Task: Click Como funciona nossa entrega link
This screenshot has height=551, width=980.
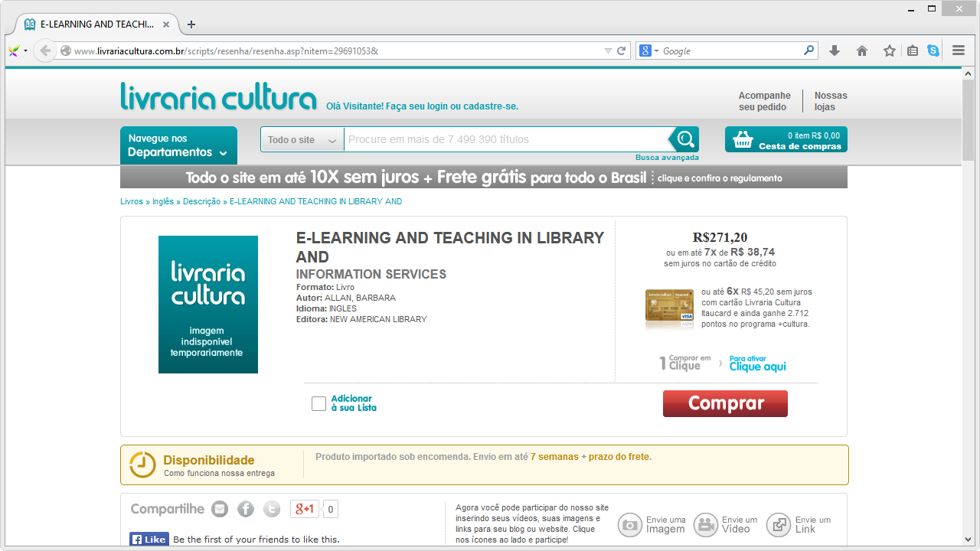Action: pyautogui.click(x=219, y=473)
